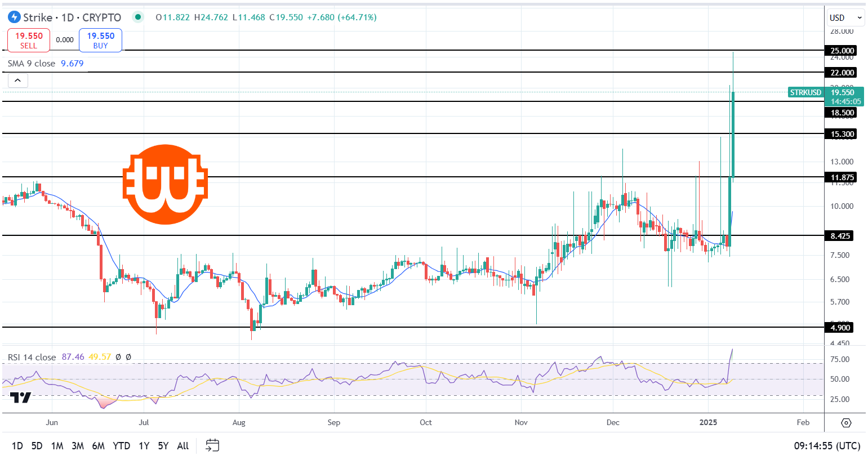Click the 0.000 spread value
Image resolution: width=868 pixels, height=460 pixels.
point(65,40)
